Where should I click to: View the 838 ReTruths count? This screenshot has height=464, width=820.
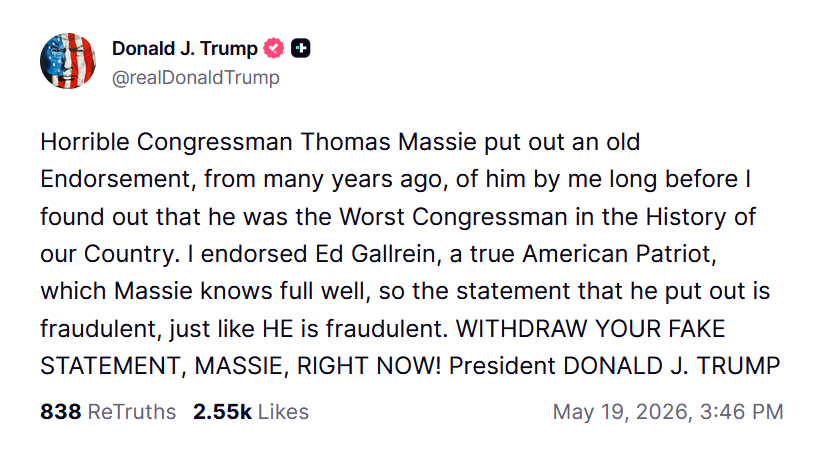(x=108, y=412)
